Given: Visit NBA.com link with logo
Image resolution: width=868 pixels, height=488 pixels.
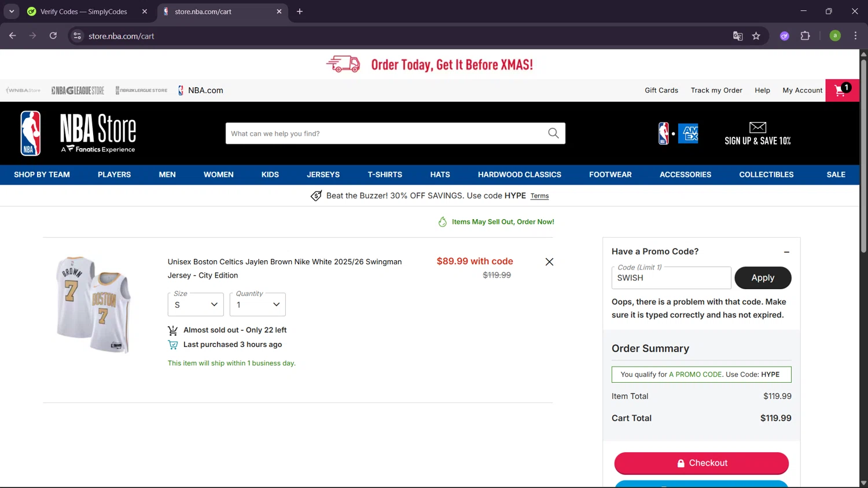Looking at the screenshot, I should click(200, 90).
